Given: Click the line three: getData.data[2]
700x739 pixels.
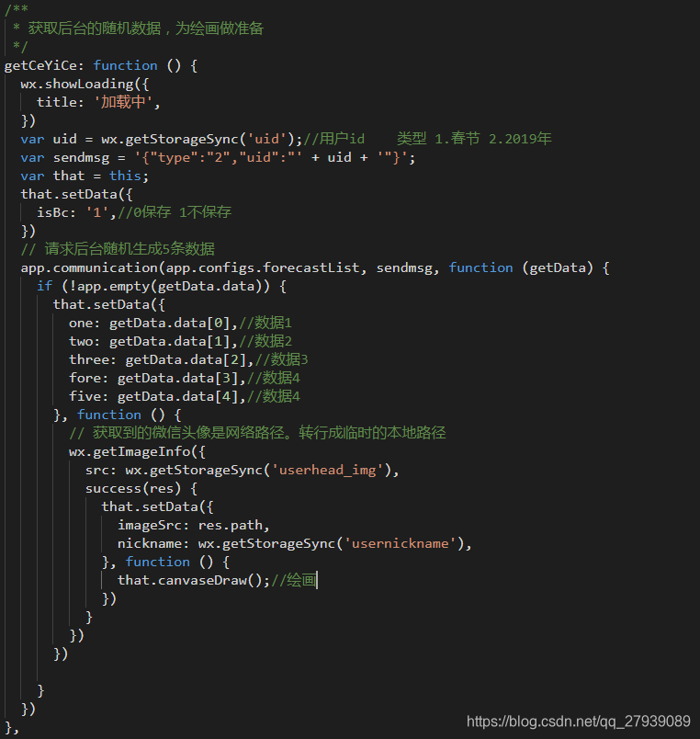Looking at the screenshot, I should 188,359.
